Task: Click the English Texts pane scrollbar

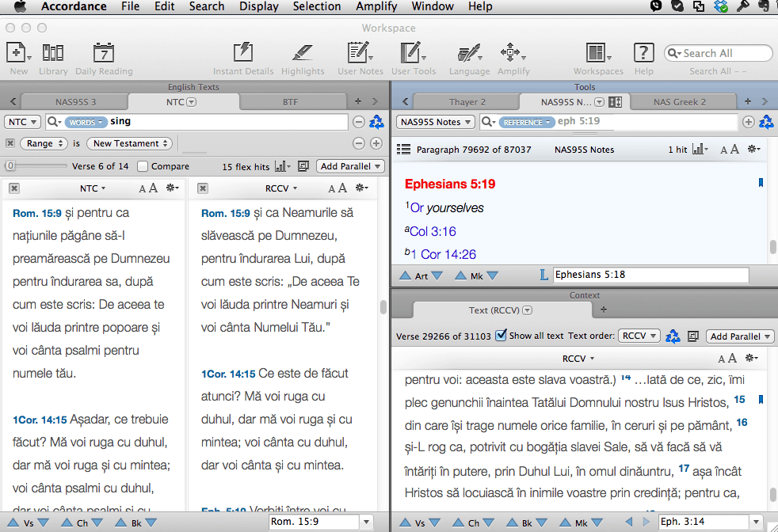Action: pyautogui.click(x=383, y=307)
